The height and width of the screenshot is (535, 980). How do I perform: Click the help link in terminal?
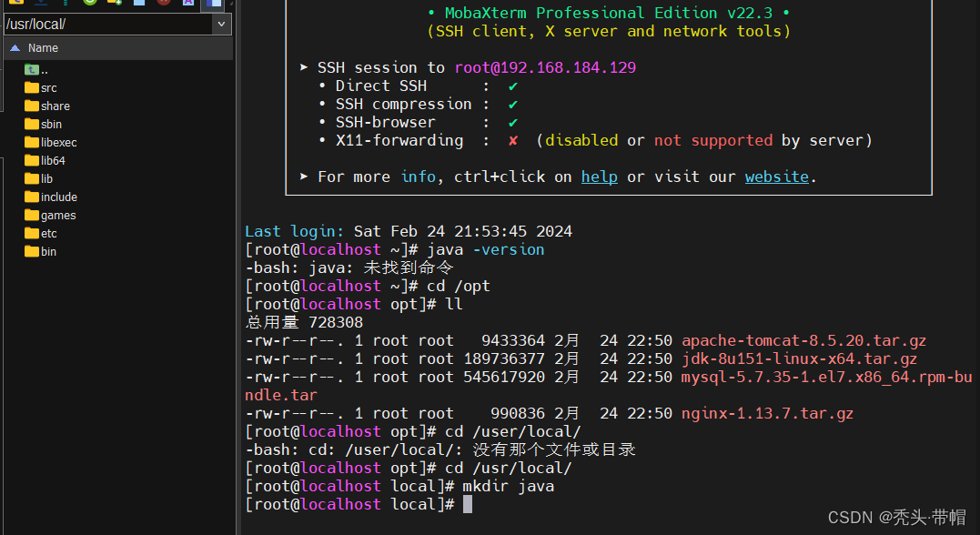coord(599,177)
